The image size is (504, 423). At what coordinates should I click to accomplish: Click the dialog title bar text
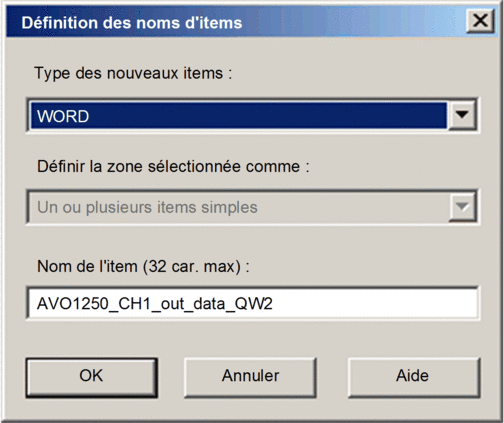tap(132, 23)
